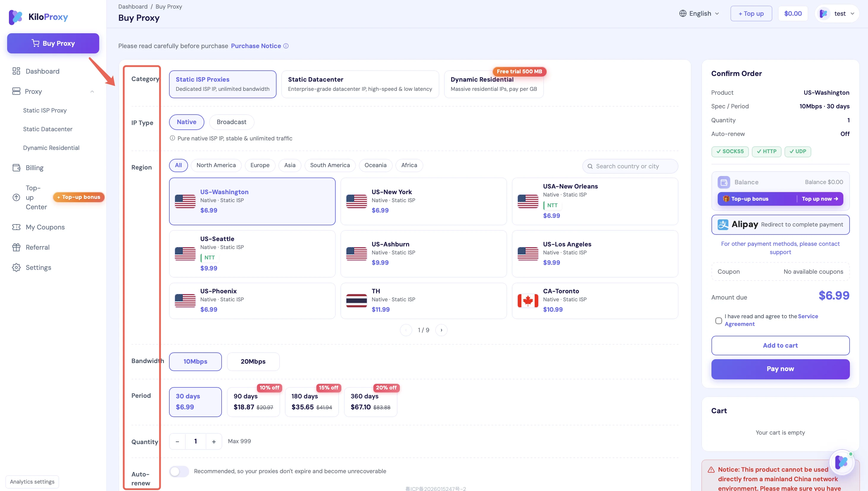Viewport: 868px width, 491px height.
Task: Click the Purchase Notice info icon
Action: point(286,46)
